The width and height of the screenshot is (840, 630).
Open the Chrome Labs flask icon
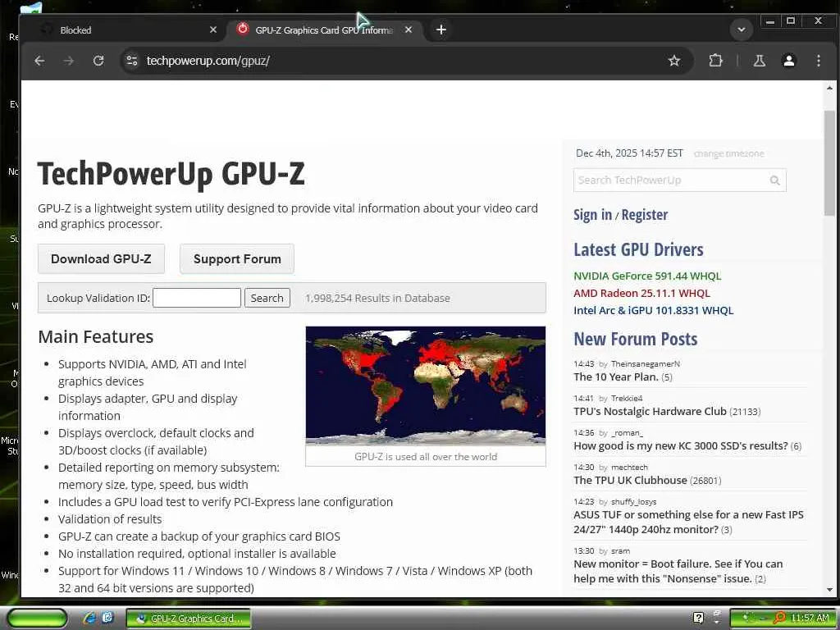759,61
